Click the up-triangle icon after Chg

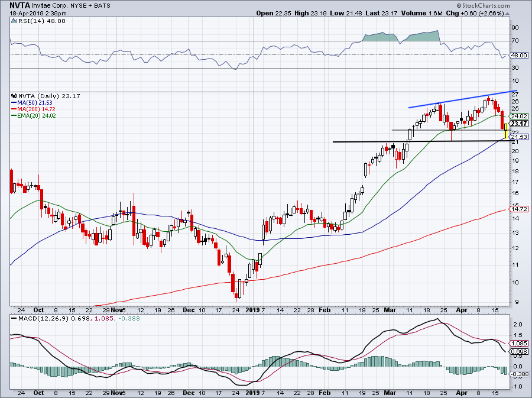click(x=508, y=14)
